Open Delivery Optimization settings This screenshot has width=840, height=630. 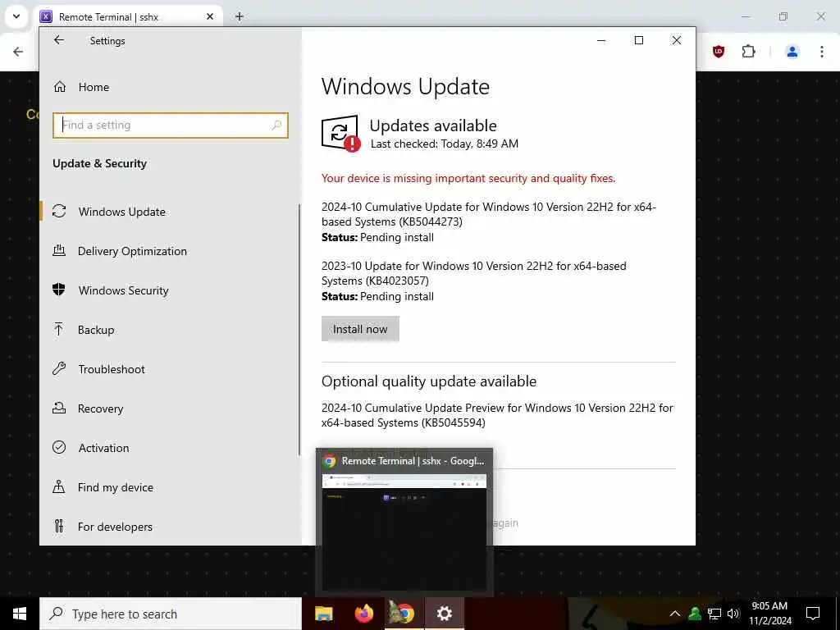point(132,251)
